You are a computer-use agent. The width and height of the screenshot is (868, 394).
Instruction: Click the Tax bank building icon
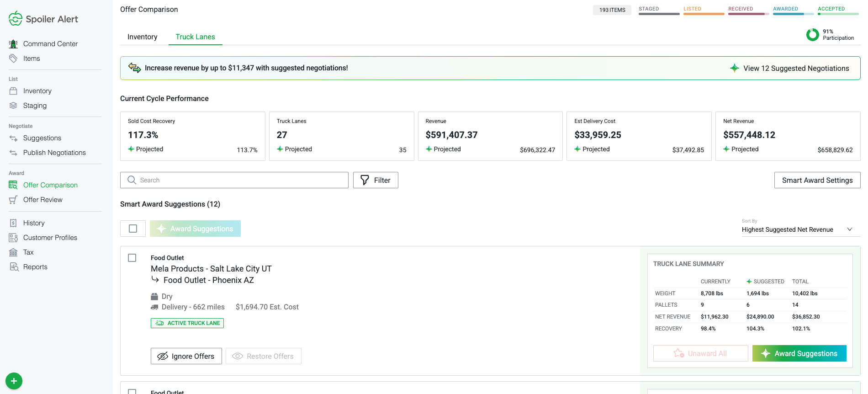pyautogui.click(x=13, y=252)
